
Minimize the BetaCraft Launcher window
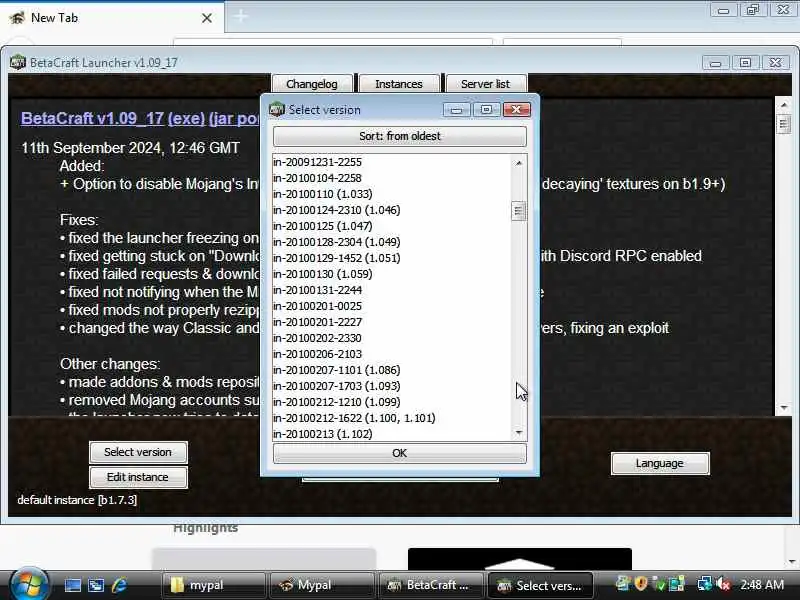coord(715,63)
